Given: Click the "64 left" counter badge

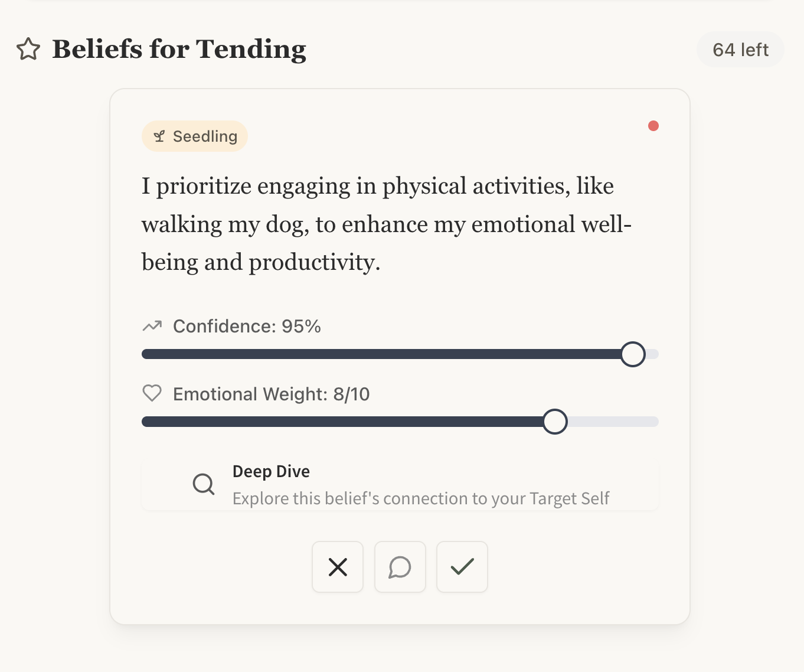Looking at the screenshot, I should point(740,50).
